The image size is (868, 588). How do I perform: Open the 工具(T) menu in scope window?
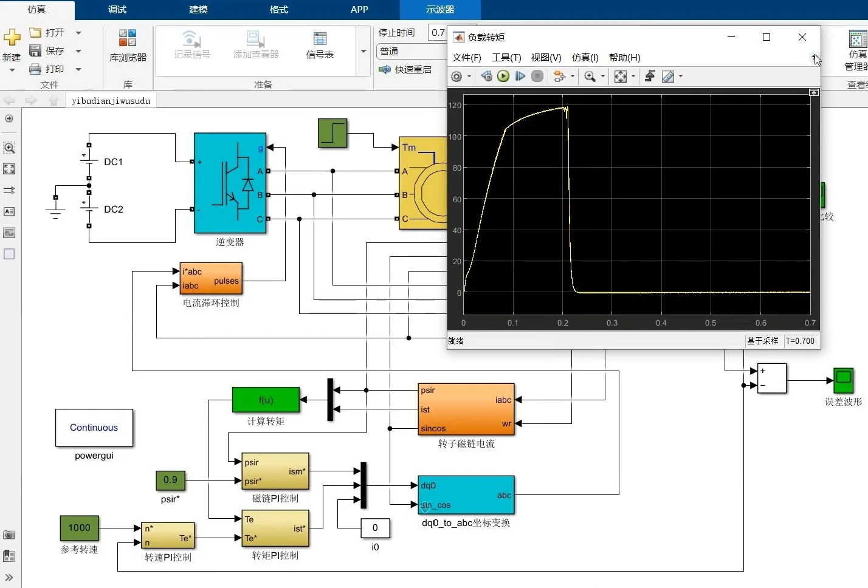coord(506,58)
